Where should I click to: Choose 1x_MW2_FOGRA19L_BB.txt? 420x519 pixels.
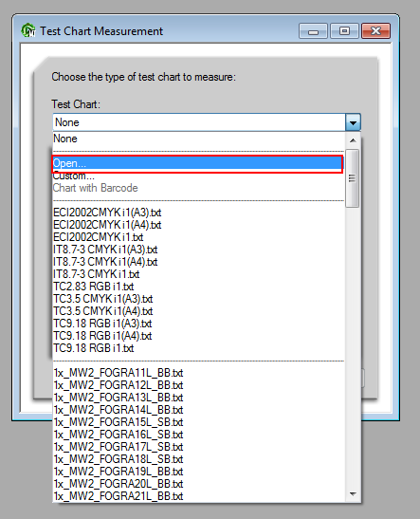coord(198,472)
